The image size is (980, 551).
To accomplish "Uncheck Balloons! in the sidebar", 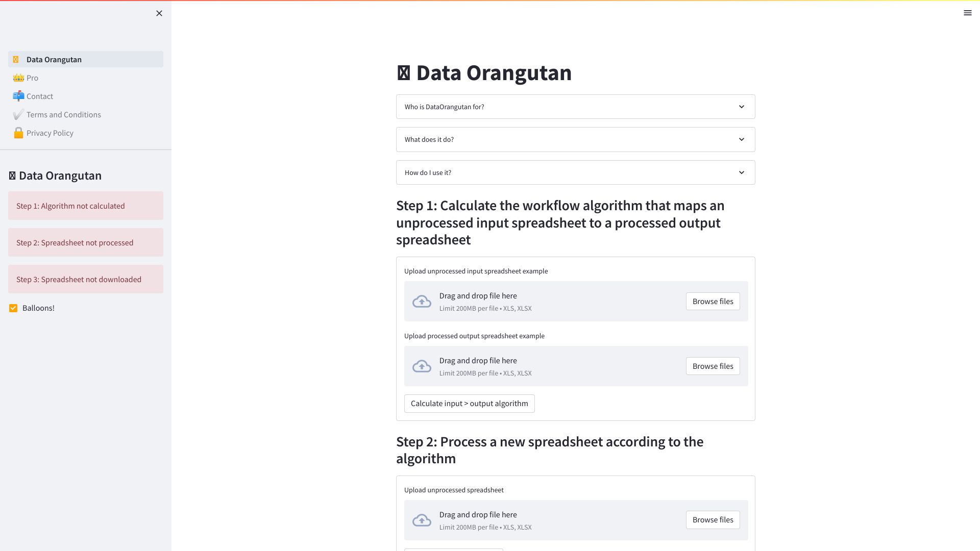I will point(13,308).
